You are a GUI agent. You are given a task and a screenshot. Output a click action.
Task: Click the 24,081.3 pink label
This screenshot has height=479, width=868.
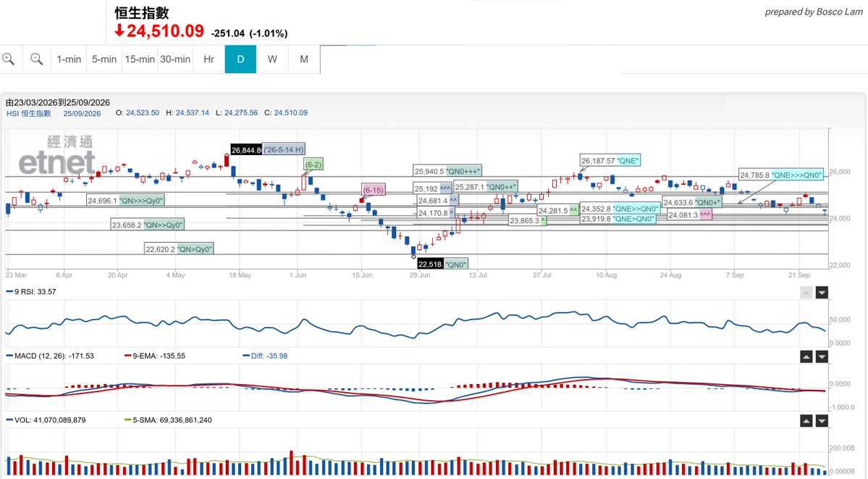coord(689,214)
